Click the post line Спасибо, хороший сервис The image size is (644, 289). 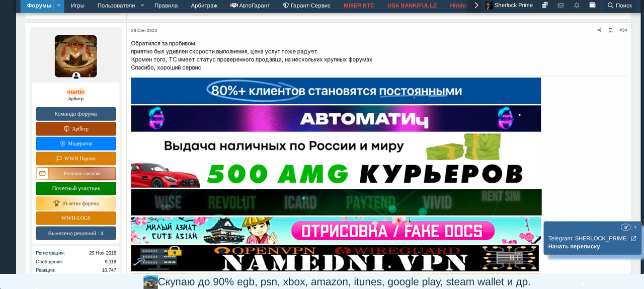[166, 67]
